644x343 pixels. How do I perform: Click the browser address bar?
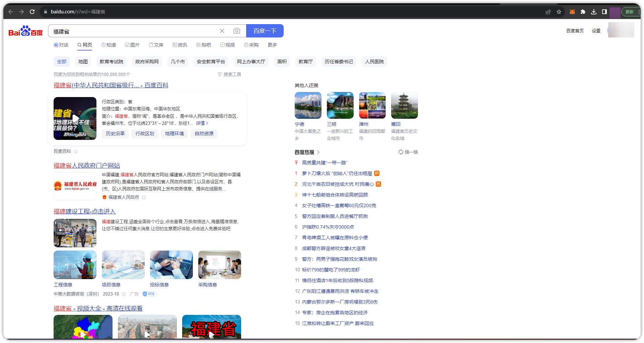(x=134, y=11)
